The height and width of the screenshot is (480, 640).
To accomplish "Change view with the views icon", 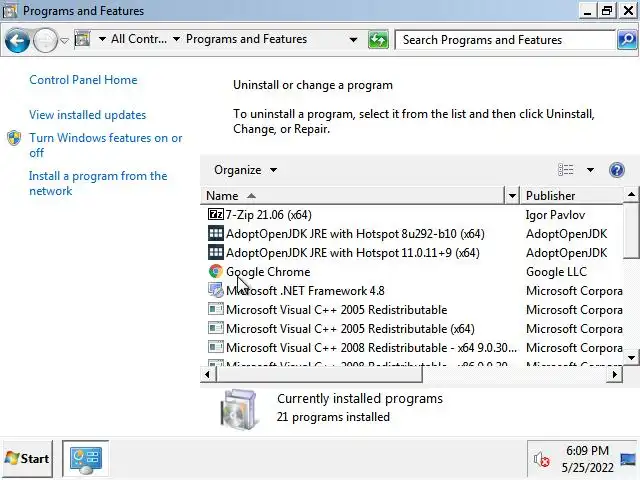I will point(566,169).
